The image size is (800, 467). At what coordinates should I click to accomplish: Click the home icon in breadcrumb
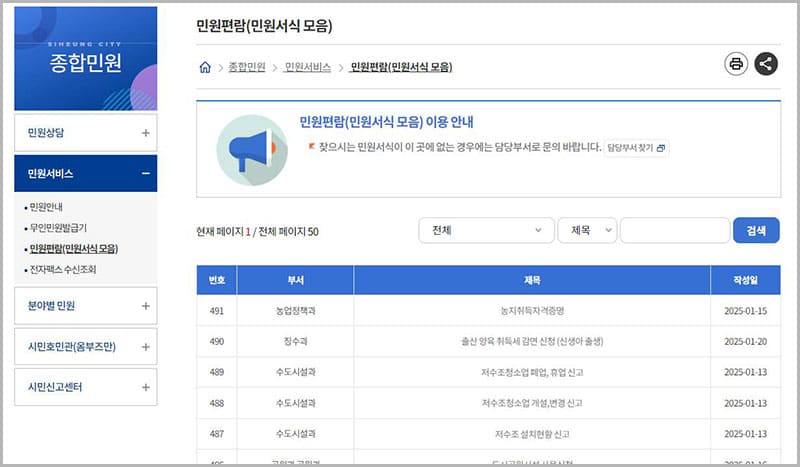205,68
